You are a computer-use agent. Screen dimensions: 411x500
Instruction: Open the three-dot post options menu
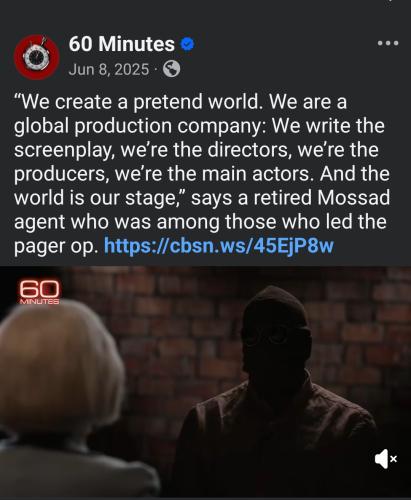coord(388,43)
